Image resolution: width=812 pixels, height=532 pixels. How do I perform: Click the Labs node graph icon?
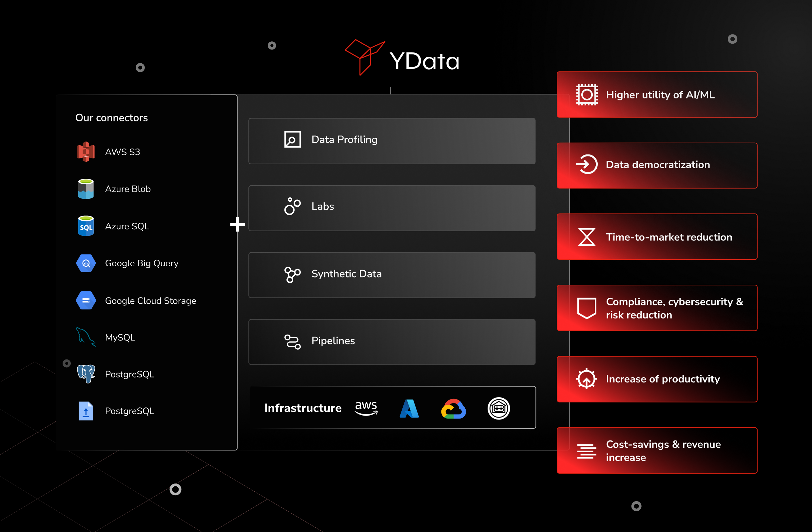click(x=292, y=207)
